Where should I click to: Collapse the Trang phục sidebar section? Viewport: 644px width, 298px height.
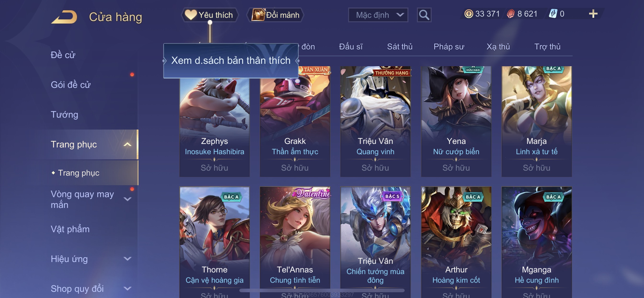(127, 144)
